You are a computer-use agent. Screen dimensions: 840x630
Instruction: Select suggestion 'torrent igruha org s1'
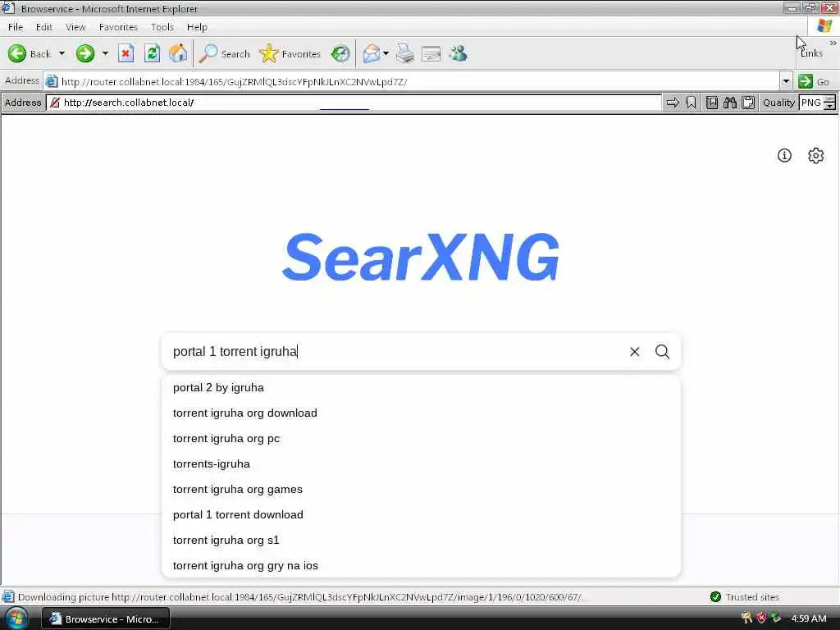[x=421, y=540]
